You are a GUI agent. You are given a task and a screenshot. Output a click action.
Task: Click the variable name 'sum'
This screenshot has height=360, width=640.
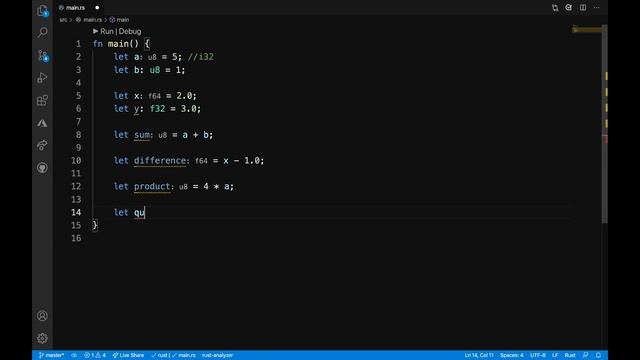coord(142,135)
